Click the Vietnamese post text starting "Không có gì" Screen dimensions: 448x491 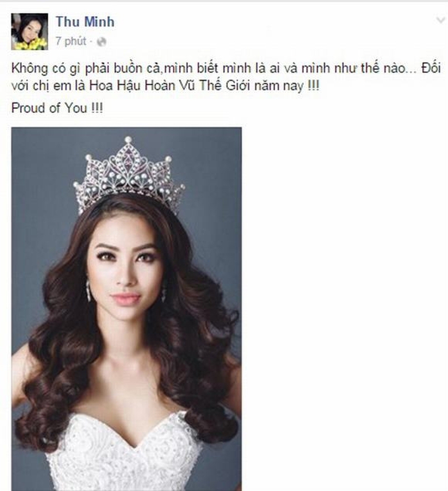pyautogui.click(x=226, y=77)
